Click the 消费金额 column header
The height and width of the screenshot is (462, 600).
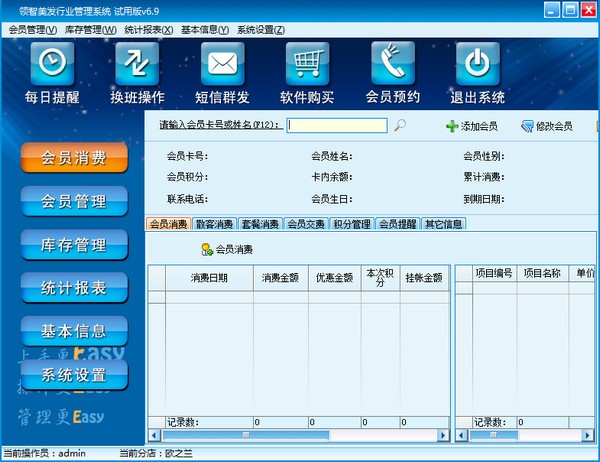pos(280,278)
